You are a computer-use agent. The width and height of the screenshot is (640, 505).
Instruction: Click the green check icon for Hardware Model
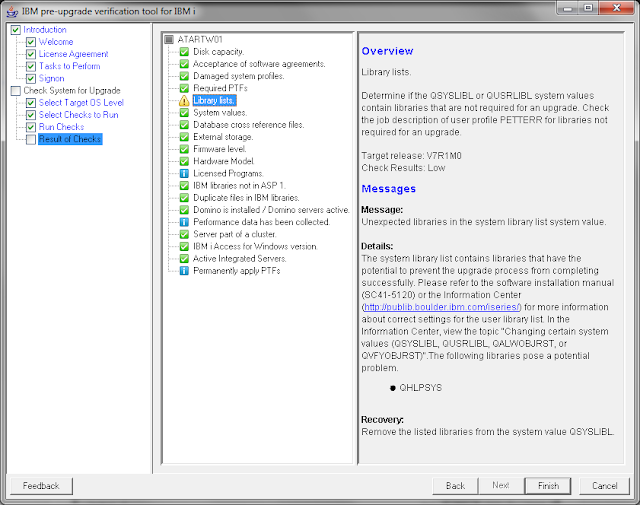click(184, 161)
